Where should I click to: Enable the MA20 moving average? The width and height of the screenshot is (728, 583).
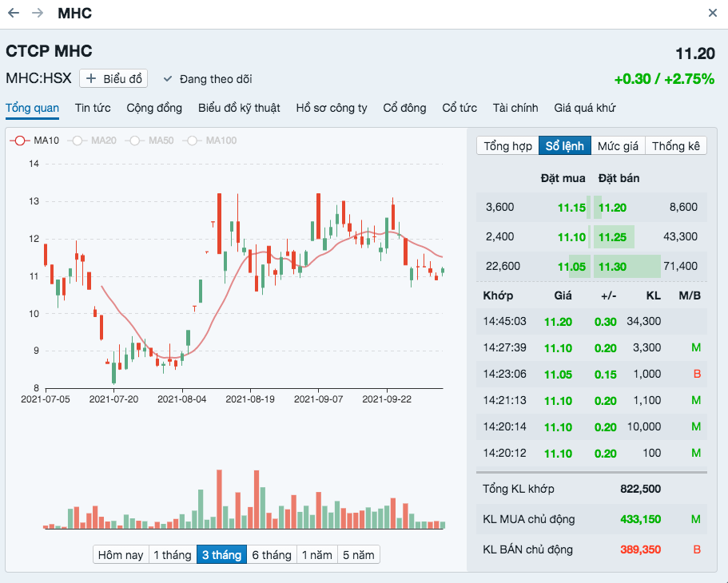pyautogui.click(x=93, y=141)
